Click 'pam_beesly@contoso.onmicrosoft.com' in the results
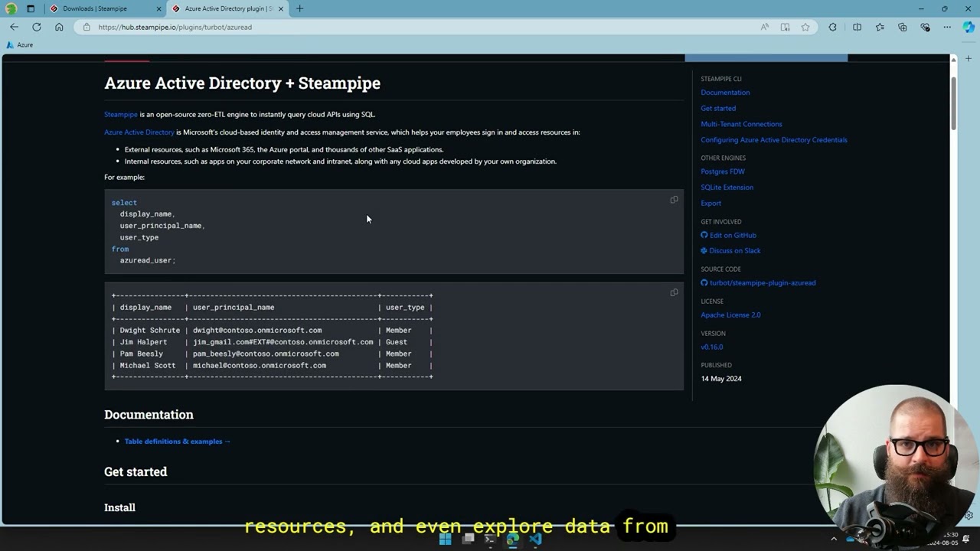Image resolution: width=980 pixels, height=551 pixels. tap(266, 354)
